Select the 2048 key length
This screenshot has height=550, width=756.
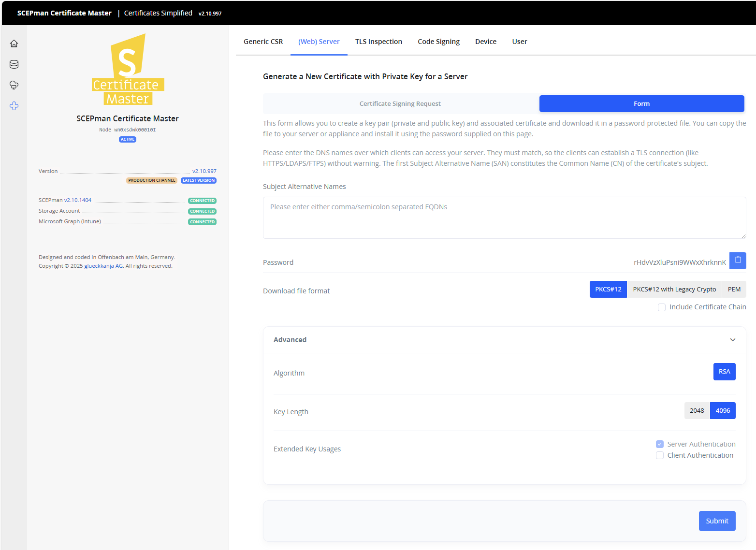pyautogui.click(x=697, y=411)
